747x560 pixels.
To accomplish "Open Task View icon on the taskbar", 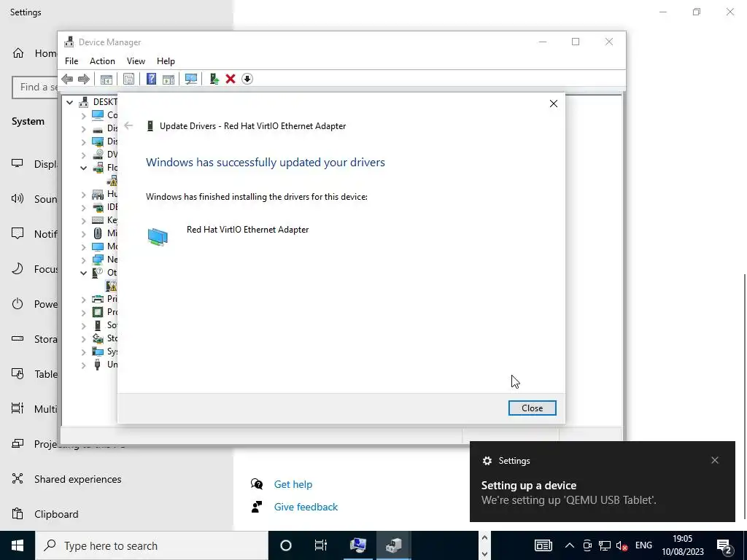I will coord(321,545).
